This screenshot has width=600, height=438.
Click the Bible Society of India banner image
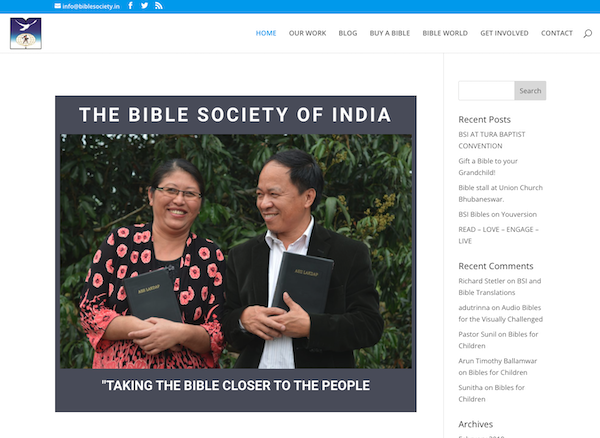click(236, 254)
